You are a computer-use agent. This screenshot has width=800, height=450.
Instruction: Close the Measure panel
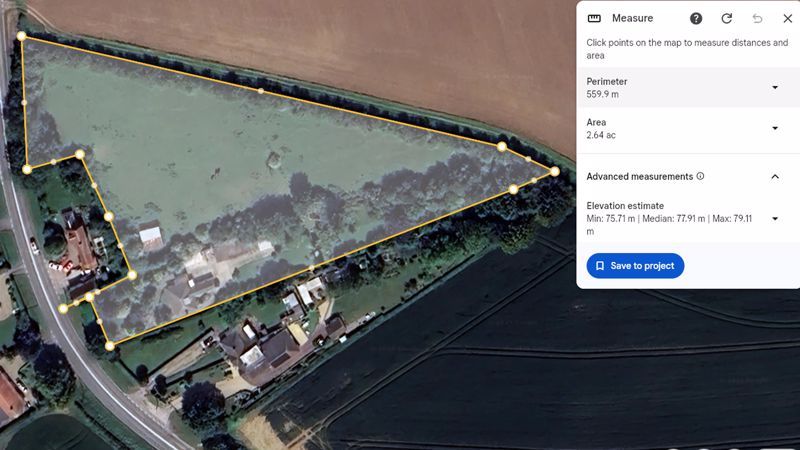coord(788,18)
